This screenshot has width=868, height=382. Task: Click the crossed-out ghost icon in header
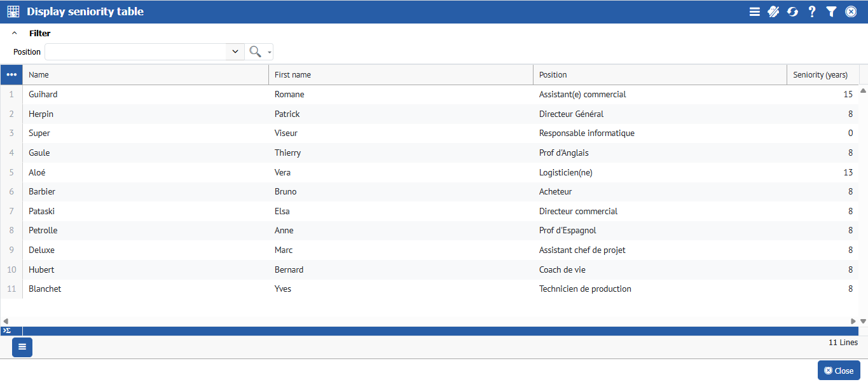pyautogui.click(x=773, y=11)
